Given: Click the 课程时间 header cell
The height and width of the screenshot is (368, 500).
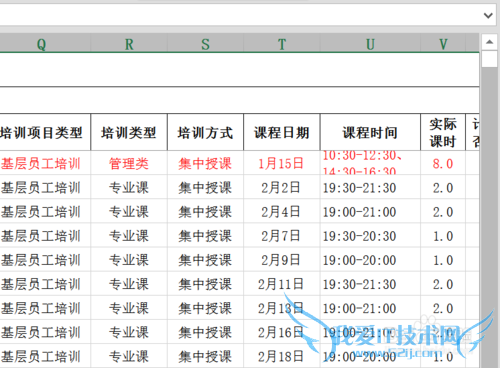Looking at the screenshot, I should (x=370, y=132).
